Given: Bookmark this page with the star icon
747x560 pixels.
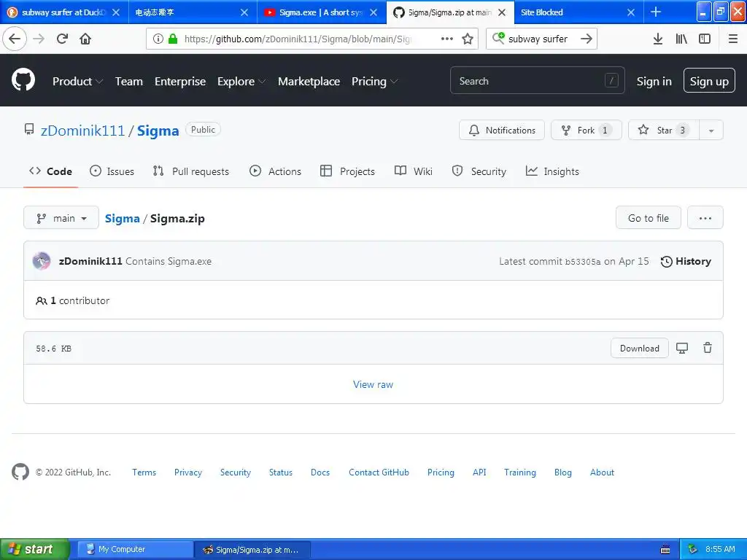Looking at the screenshot, I should coord(468,39).
